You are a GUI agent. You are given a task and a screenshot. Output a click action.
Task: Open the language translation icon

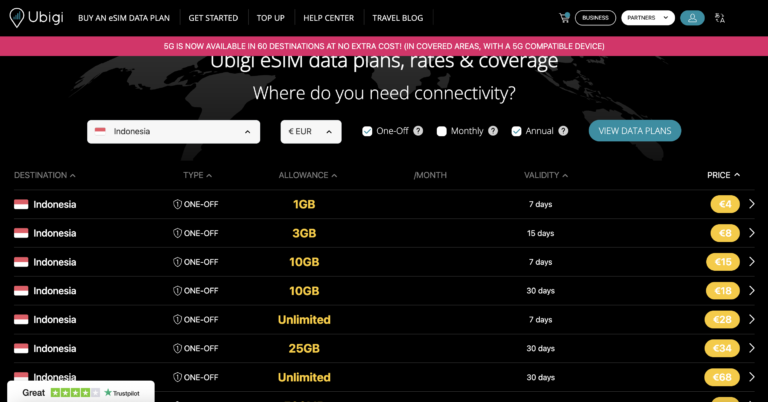720,18
